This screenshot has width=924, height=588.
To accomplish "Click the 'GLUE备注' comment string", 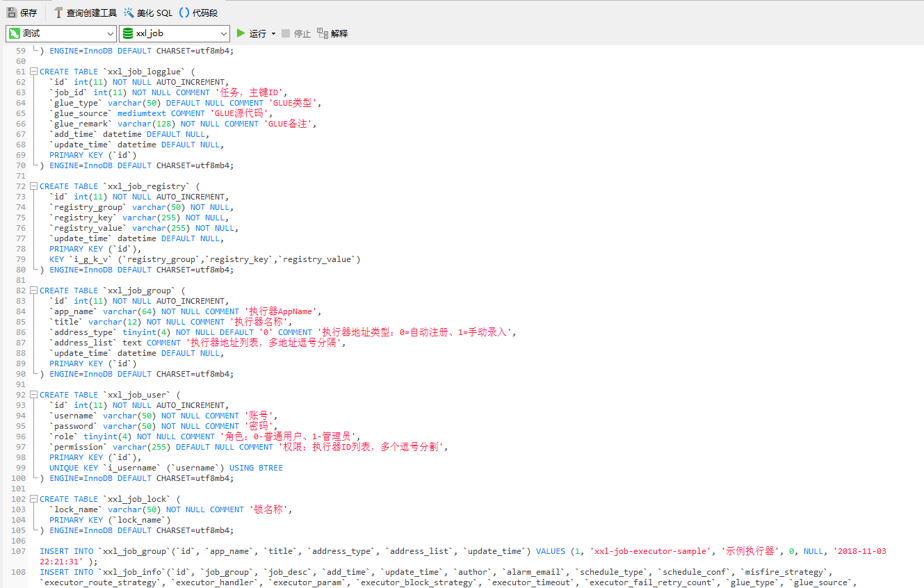I will point(289,124).
